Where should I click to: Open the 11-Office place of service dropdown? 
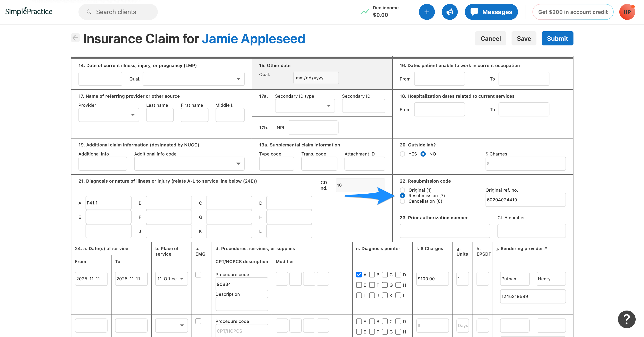[x=171, y=279]
